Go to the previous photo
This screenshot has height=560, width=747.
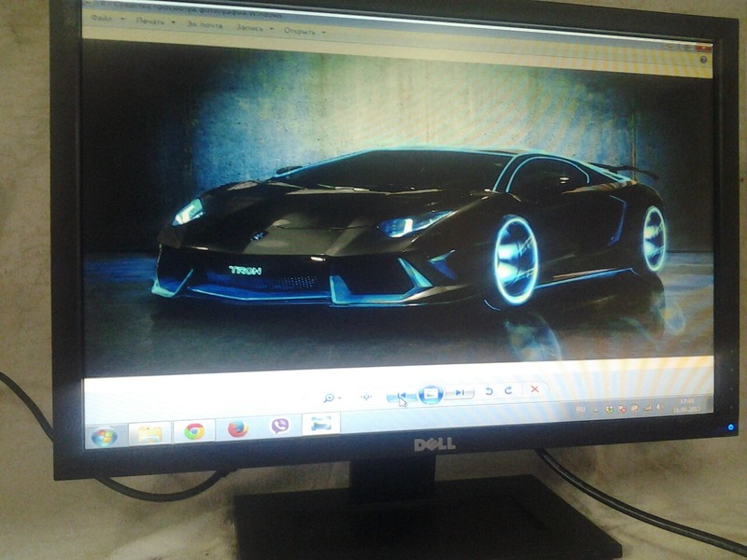pyautogui.click(x=402, y=395)
